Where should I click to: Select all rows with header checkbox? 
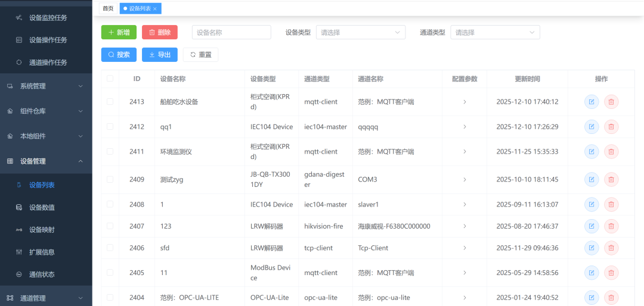coord(110,79)
